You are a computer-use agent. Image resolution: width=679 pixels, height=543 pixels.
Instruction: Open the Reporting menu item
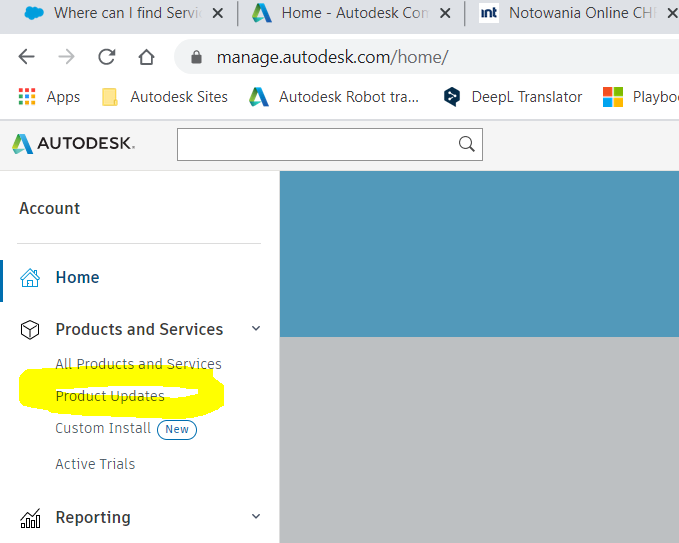(93, 517)
